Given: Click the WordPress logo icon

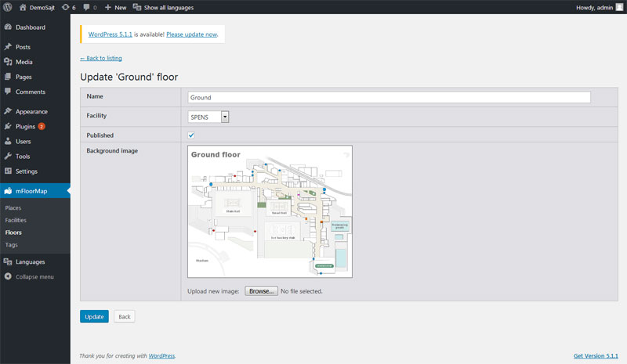Looking at the screenshot, I should 7,7.
